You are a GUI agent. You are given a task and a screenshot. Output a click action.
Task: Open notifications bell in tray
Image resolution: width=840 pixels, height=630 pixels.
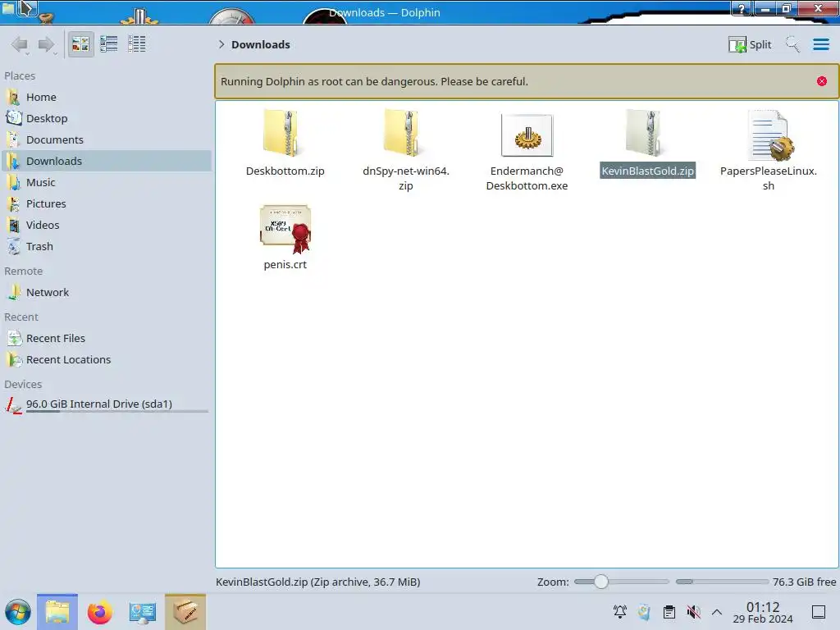point(620,612)
